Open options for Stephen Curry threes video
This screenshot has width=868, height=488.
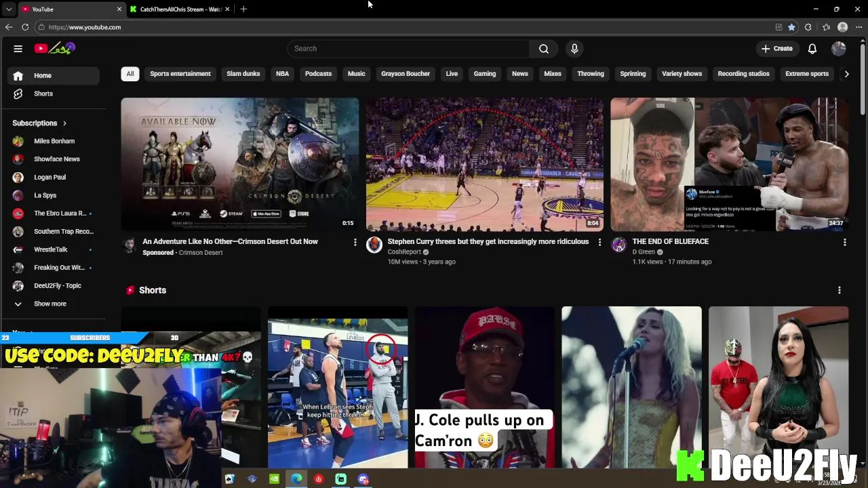click(599, 242)
